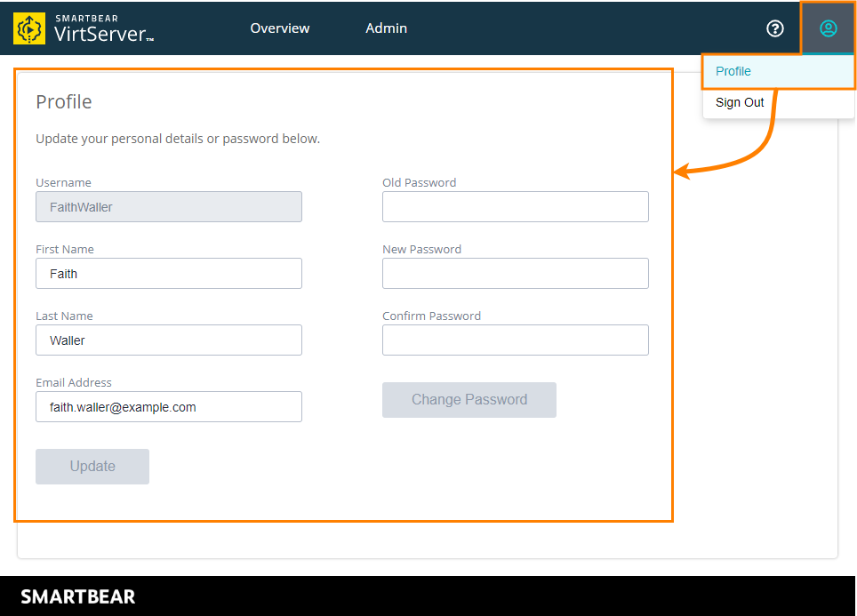Screen dimensions: 857x616
Task: Click the SMARTBEAR logo in the footer
Action: 77,596
